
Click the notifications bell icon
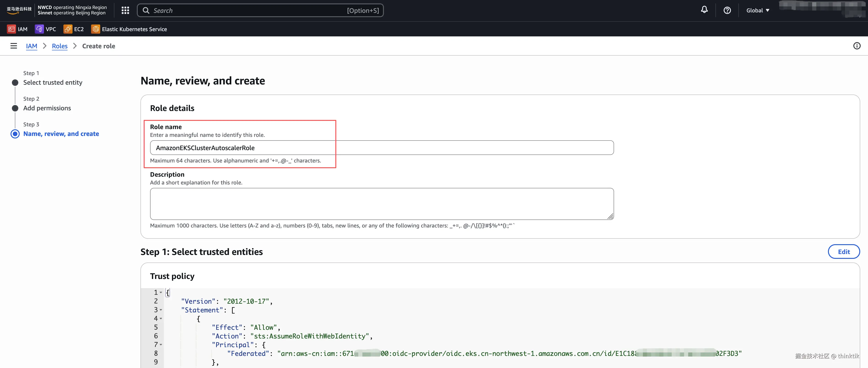[x=704, y=10]
